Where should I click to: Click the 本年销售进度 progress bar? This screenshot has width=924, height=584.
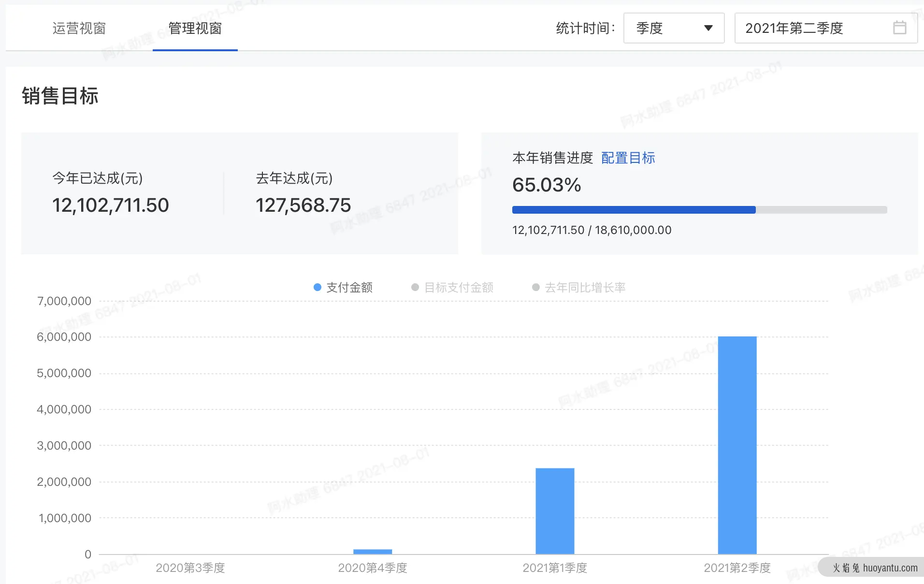point(699,210)
